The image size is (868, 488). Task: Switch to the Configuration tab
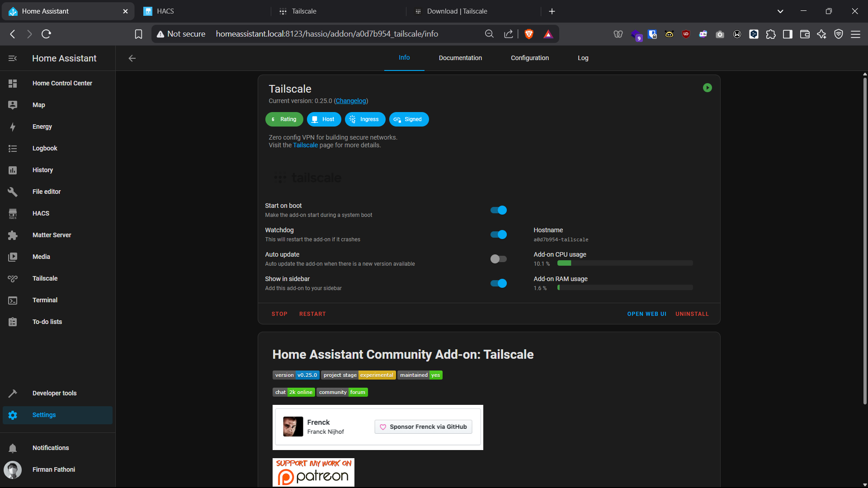click(530, 58)
